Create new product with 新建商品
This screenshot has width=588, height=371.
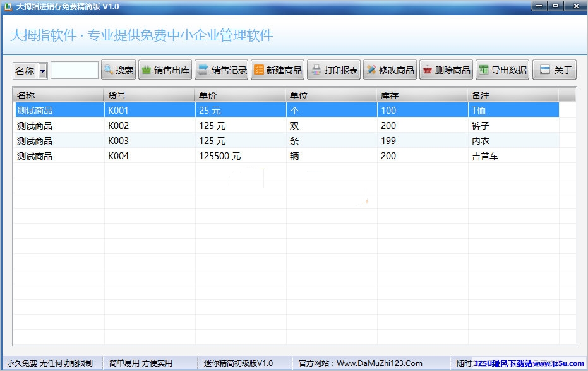pyautogui.click(x=277, y=70)
